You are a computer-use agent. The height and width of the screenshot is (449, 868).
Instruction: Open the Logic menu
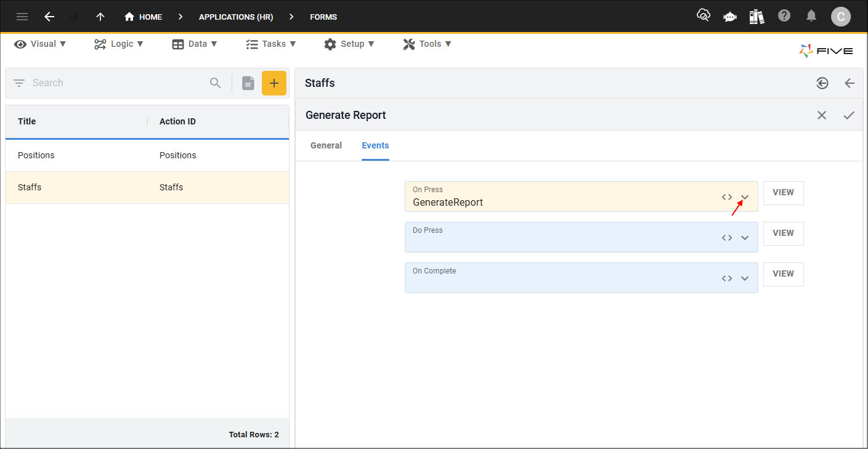point(119,44)
